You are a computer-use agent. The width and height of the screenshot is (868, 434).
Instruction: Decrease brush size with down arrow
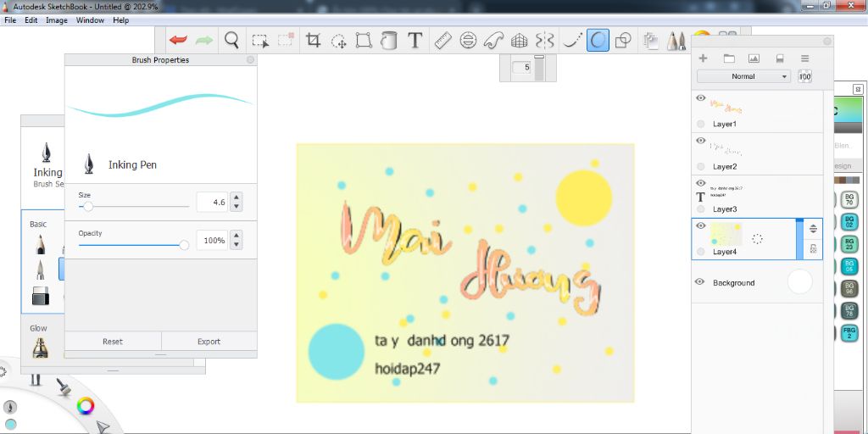point(236,207)
